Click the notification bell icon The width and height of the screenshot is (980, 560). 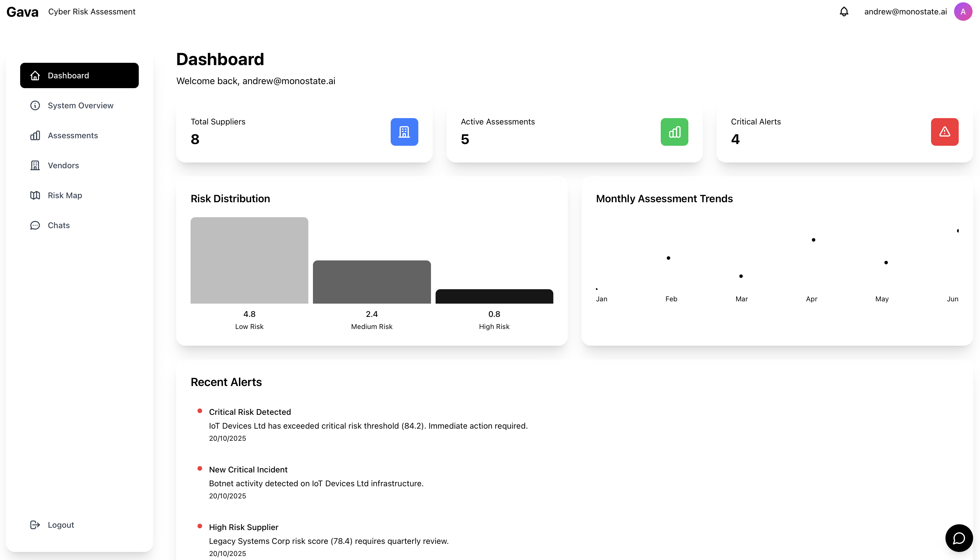tap(844, 12)
